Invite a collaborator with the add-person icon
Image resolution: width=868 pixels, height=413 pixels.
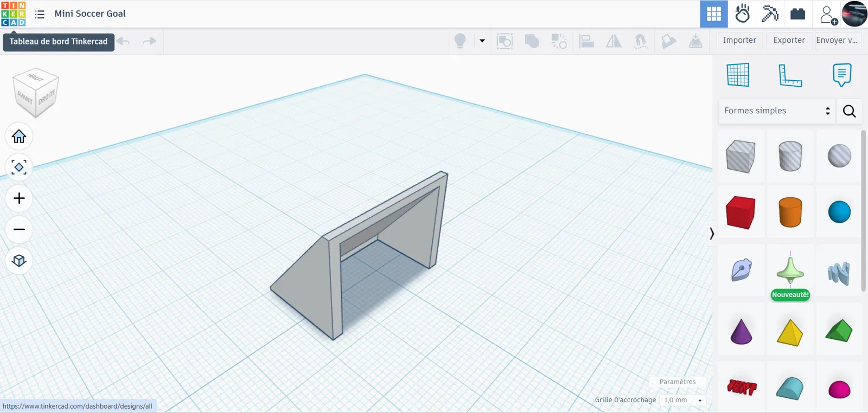point(828,15)
